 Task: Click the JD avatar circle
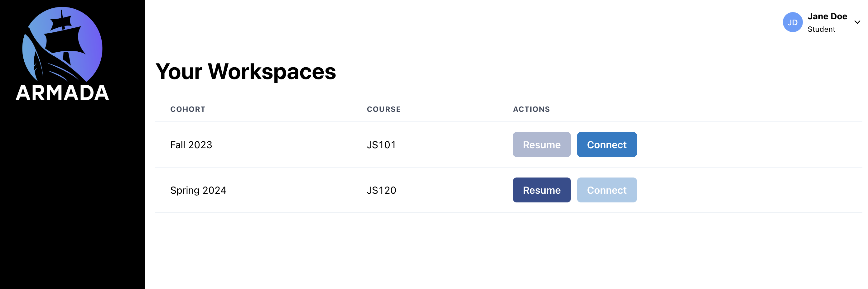(x=792, y=22)
